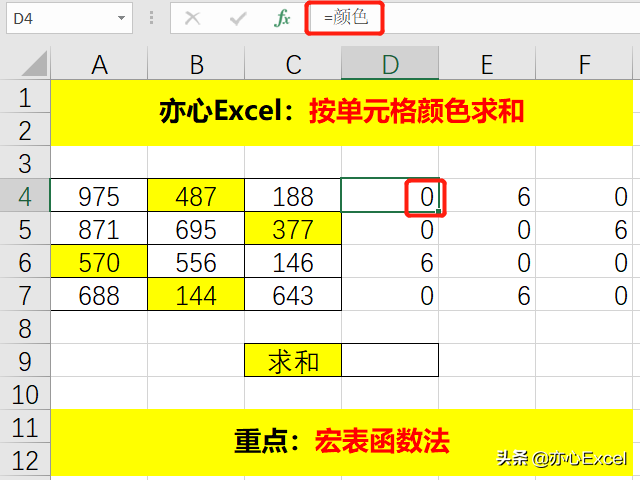The image size is (640, 480).
Task: Click the title cell 亦心Excel: 按单元格颜色求和
Action: 342,113
